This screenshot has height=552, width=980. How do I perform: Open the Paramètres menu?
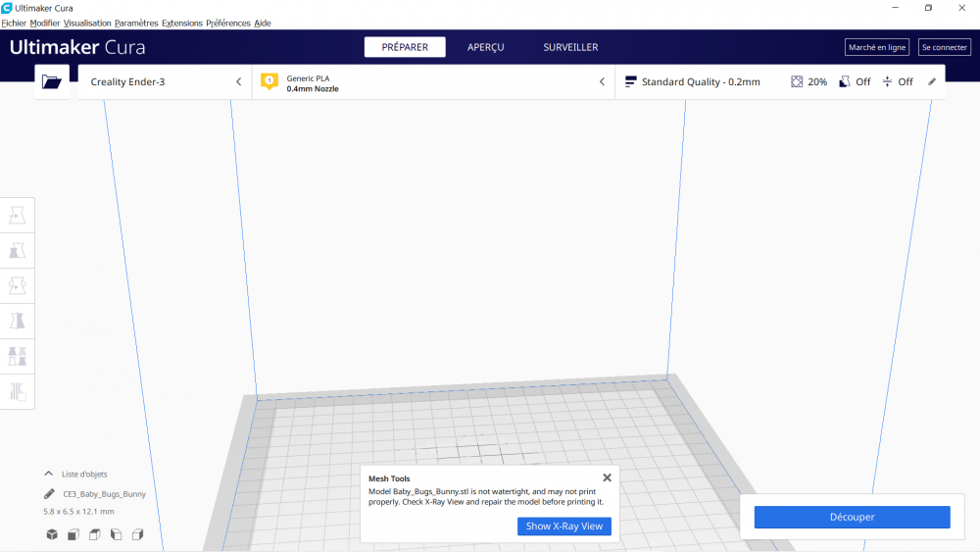point(136,24)
